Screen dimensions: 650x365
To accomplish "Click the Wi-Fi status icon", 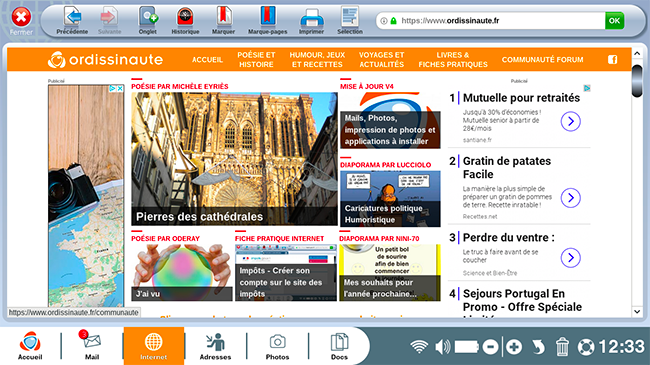I will [419, 346].
